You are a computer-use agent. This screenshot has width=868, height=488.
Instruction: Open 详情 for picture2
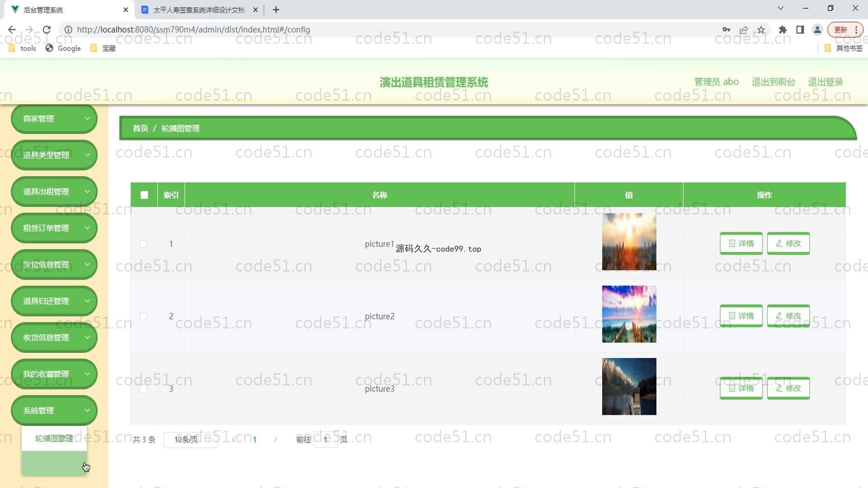coord(741,315)
